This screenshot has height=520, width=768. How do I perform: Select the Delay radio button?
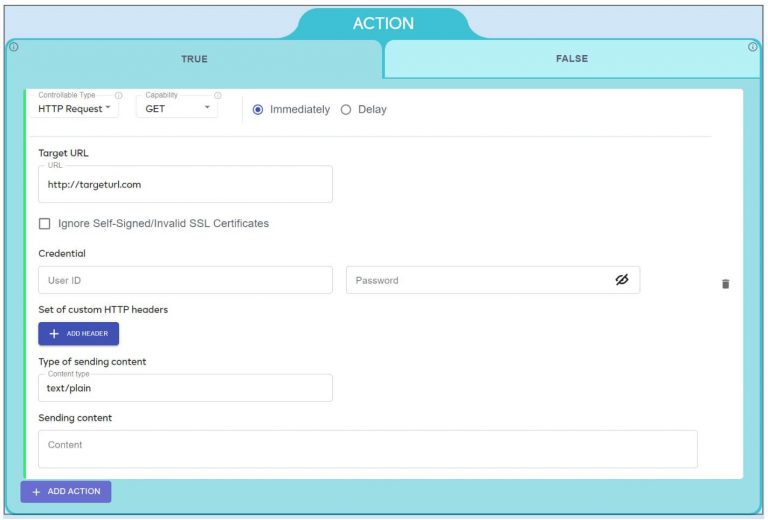point(346,110)
